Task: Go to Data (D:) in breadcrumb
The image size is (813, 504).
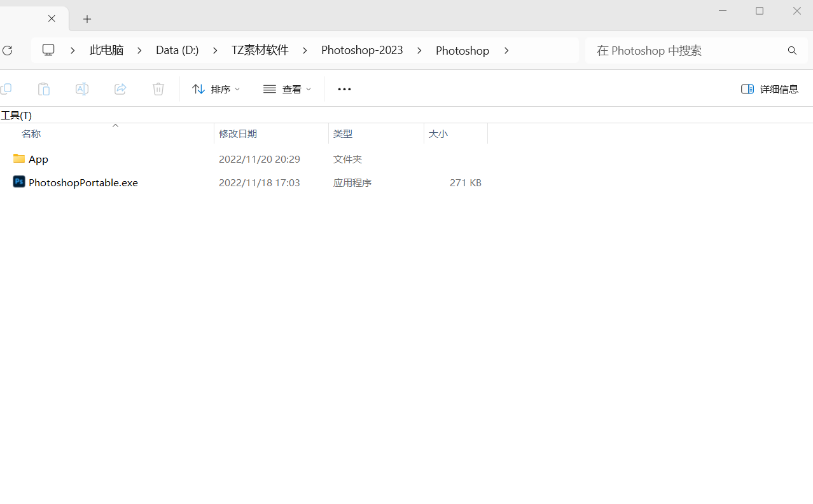Action: tap(177, 50)
